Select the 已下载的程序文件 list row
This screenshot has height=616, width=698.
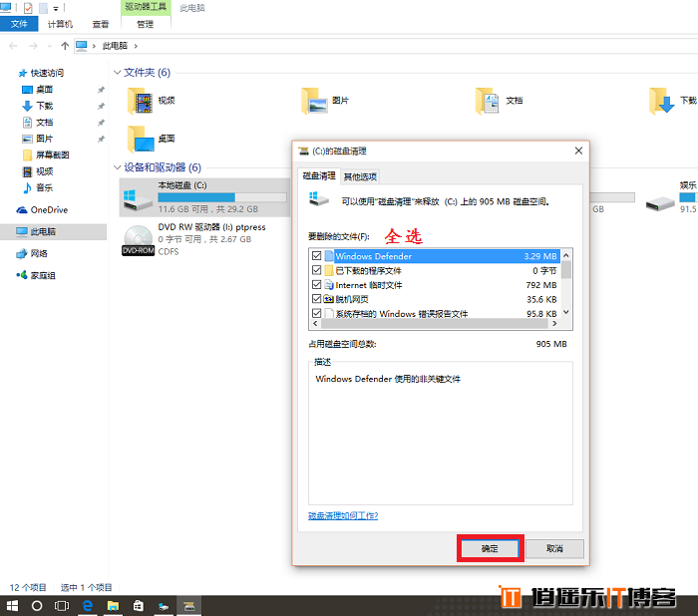pos(435,270)
